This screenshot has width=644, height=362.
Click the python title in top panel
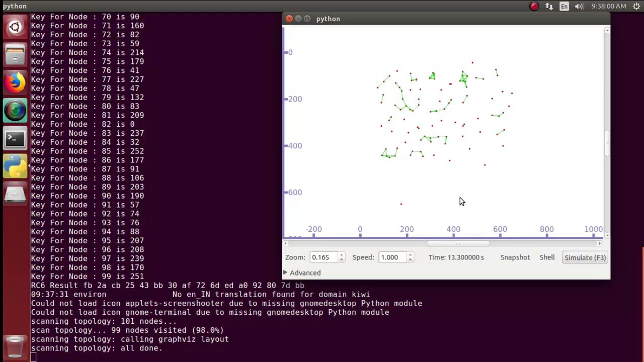click(15, 6)
